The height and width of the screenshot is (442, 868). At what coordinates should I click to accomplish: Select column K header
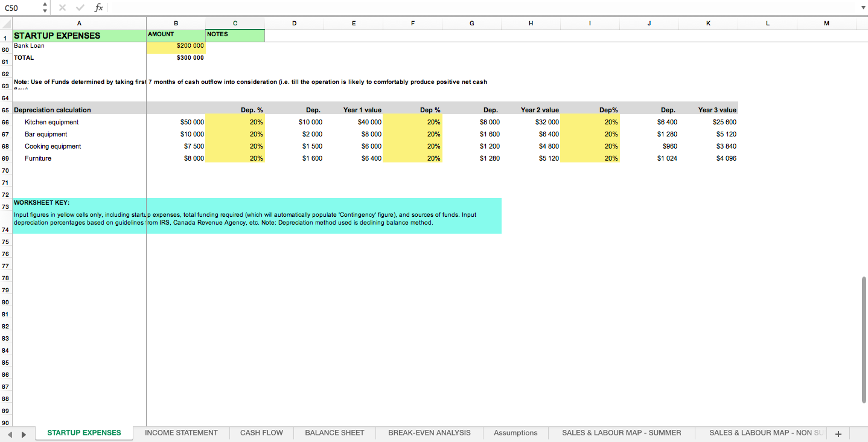point(708,24)
